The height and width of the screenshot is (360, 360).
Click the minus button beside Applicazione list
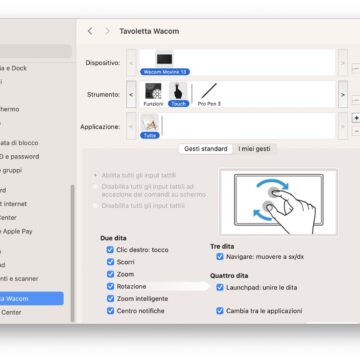pyautogui.click(x=356, y=131)
